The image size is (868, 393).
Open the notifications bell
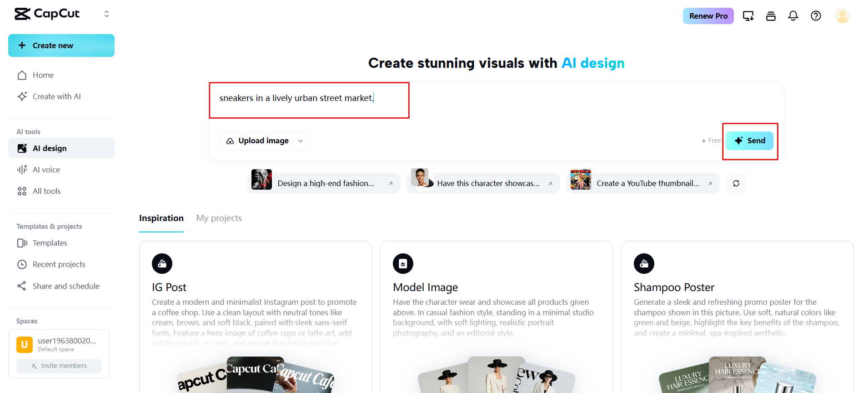point(793,16)
